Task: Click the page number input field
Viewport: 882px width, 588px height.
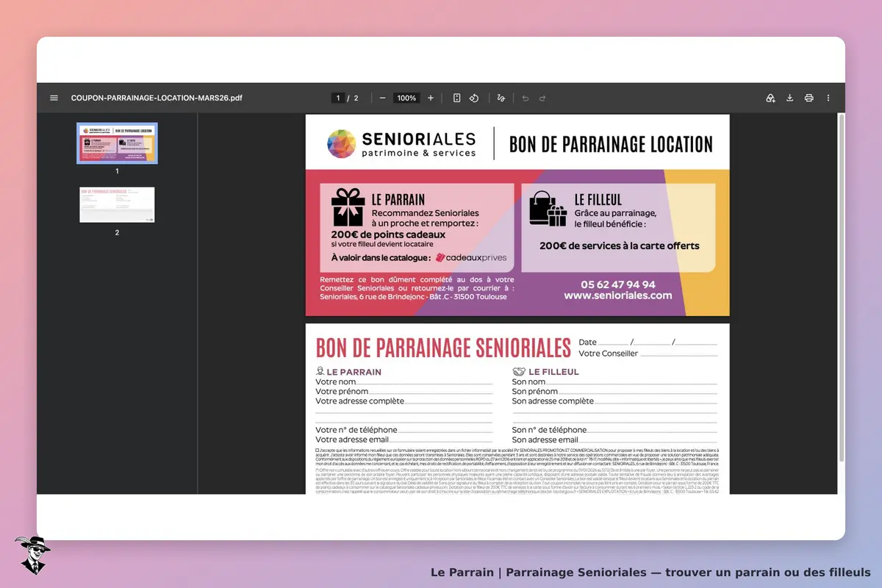Action: tap(339, 98)
